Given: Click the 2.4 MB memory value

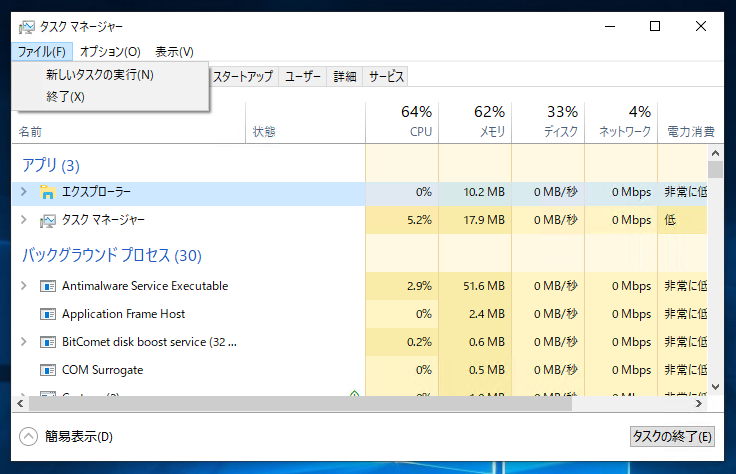Looking at the screenshot, I should [x=487, y=314].
